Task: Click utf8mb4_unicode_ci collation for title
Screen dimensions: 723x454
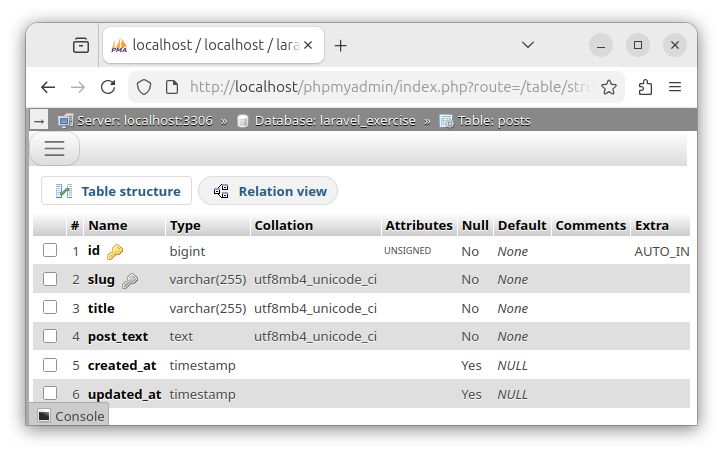Action: [315, 308]
